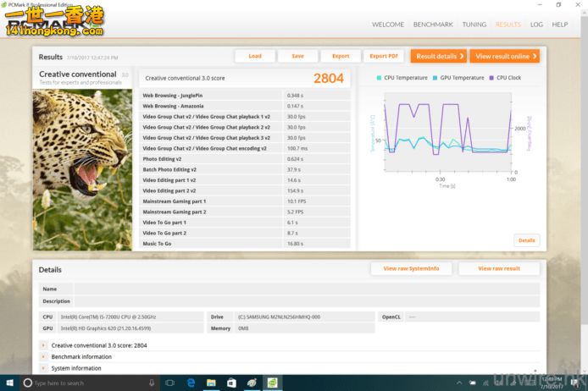This screenshot has width=588, height=391.
Task: Click the SAMSUNG drive value
Action: point(280,317)
